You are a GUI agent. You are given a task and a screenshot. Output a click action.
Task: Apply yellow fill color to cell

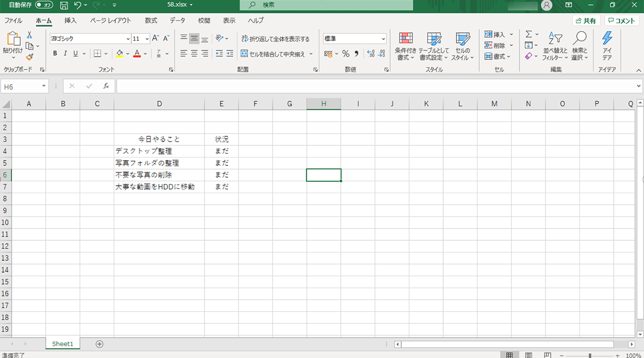pos(120,54)
